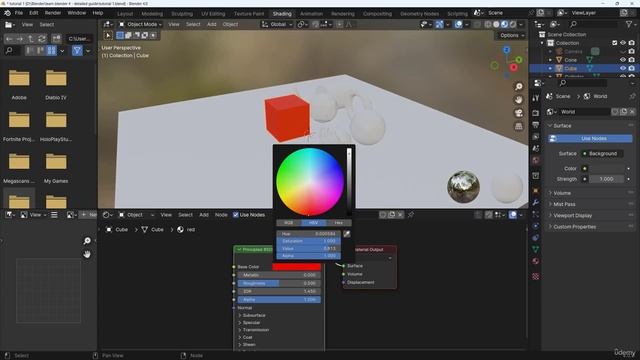Click the back arrow in file browser
This screenshot has height=360, width=640.
click(x=9, y=39)
